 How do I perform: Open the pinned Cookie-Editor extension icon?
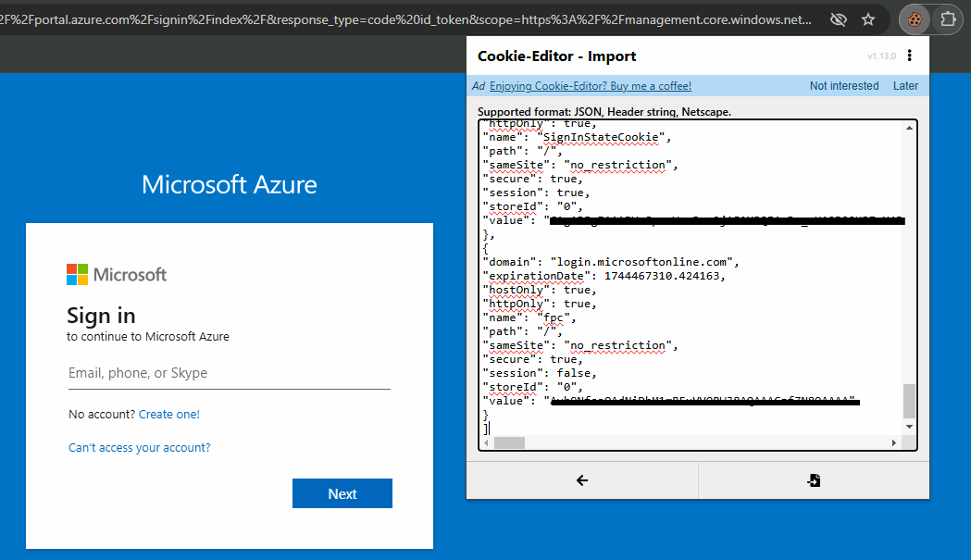point(914,19)
